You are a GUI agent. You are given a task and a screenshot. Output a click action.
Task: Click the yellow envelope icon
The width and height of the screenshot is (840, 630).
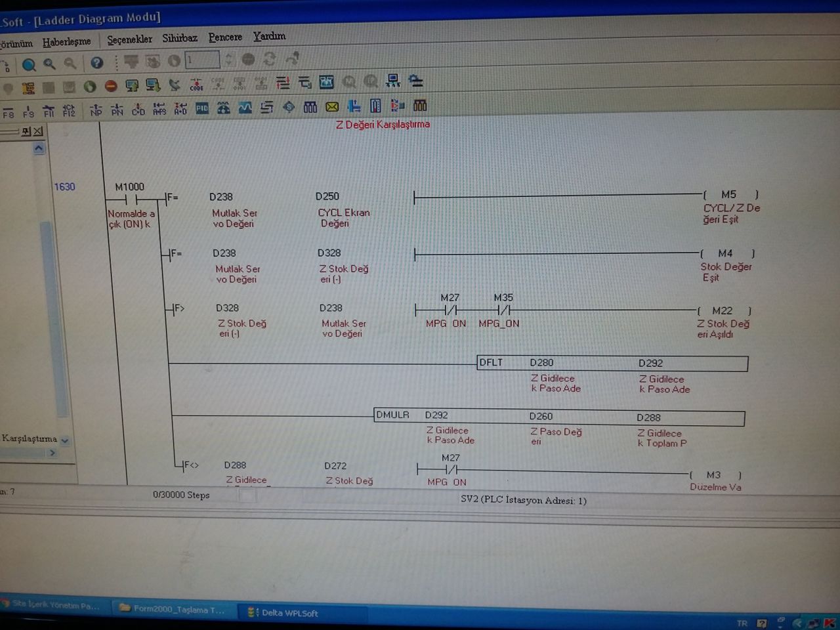[x=332, y=106]
